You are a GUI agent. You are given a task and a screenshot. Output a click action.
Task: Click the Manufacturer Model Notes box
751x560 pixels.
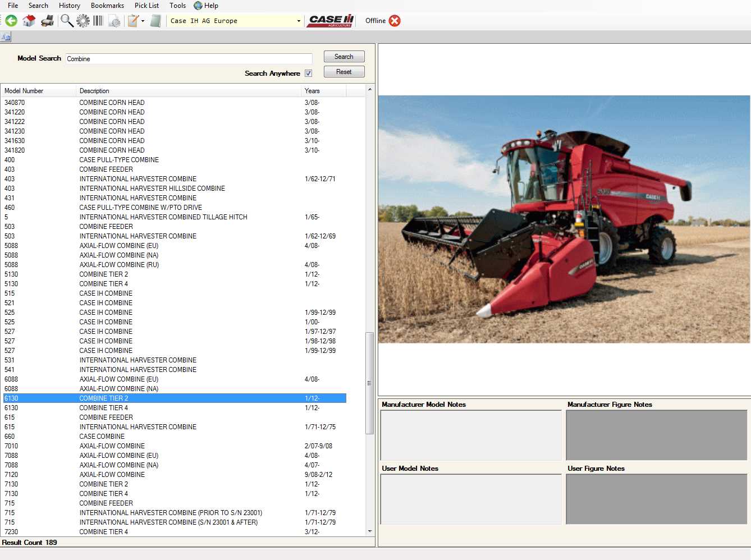pos(471,435)
